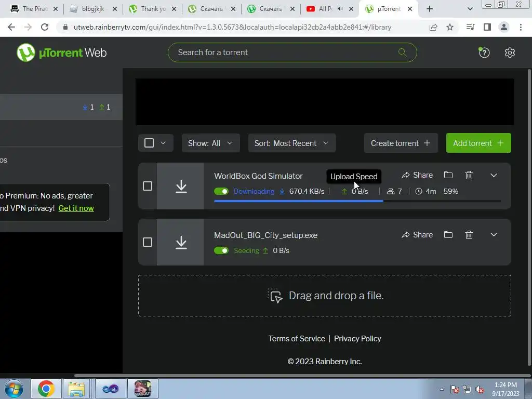Toggle Chrome side panel icon
Screen dimensions: 532x399
[x=487, y=27]
